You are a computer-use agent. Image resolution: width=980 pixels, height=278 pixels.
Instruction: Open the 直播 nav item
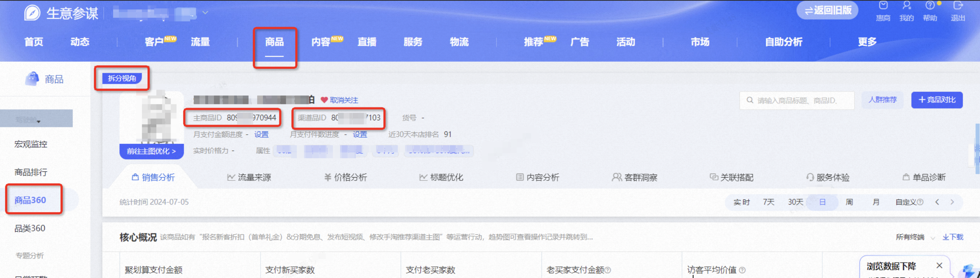(x=367, y=41)
